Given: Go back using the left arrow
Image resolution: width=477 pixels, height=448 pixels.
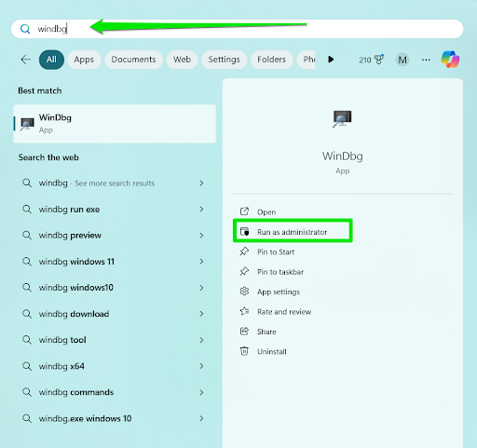Looking at the screenshot, I should [x=26, y=60].
